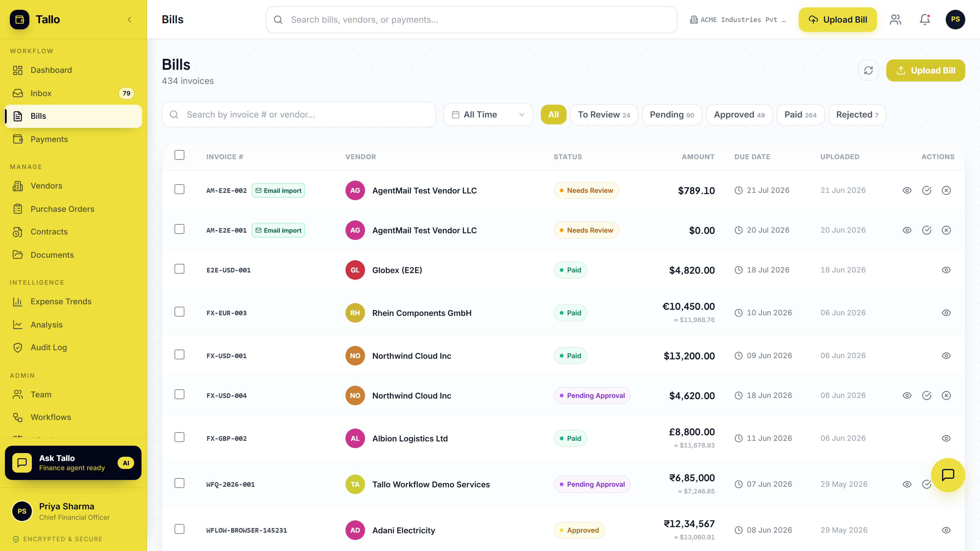Open the Inbox with 79 items
Screen dimensions: 980x551
pos(73,93)
